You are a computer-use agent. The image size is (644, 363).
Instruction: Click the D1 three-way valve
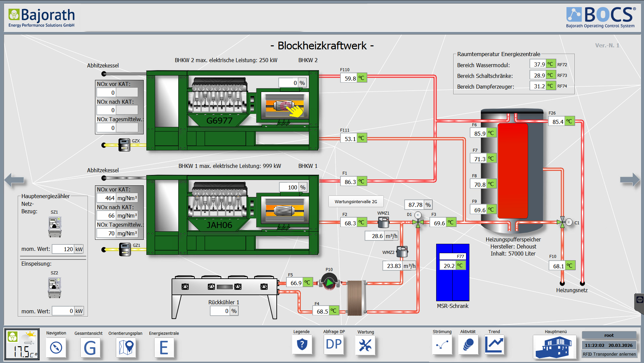pyautogui.click(x=418, y=222)
